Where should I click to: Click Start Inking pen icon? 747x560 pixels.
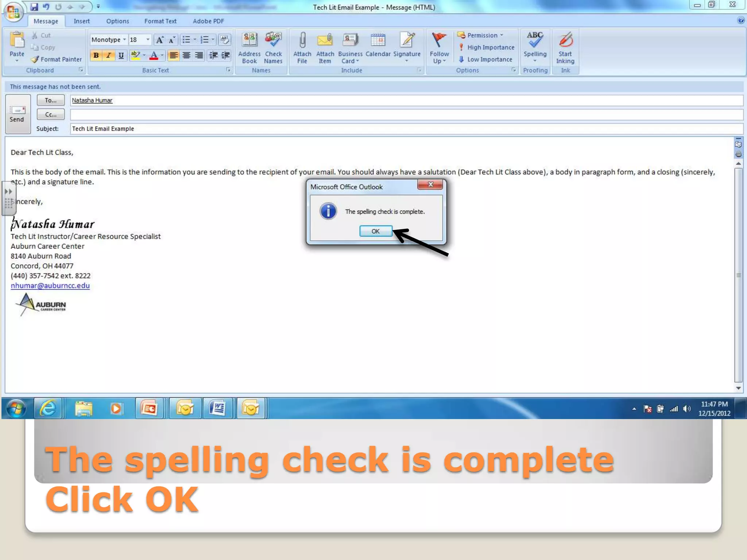tap(566, 40)
